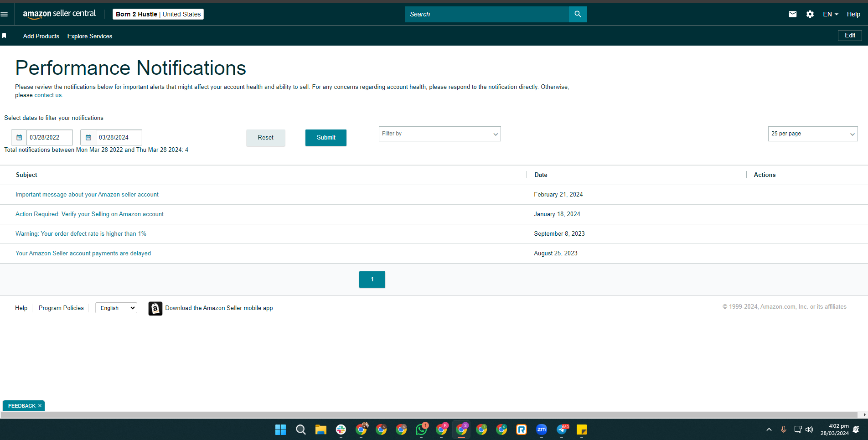Click the date February 21, 2024
Viewport: 868px width, 440px height.
(x=558, y=195)
